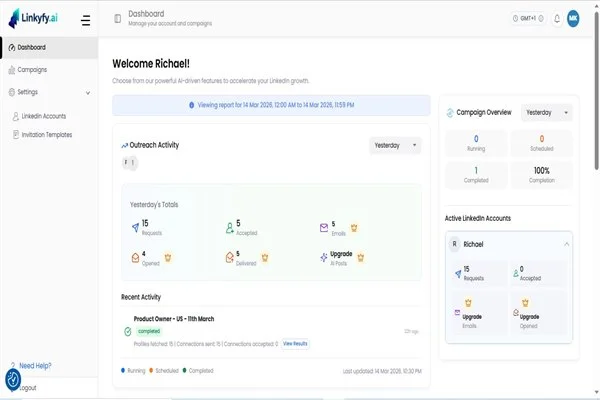Click the Opened envelope icon in totals
Viewport: 600px width, 400px height.
tap(135, 258)
